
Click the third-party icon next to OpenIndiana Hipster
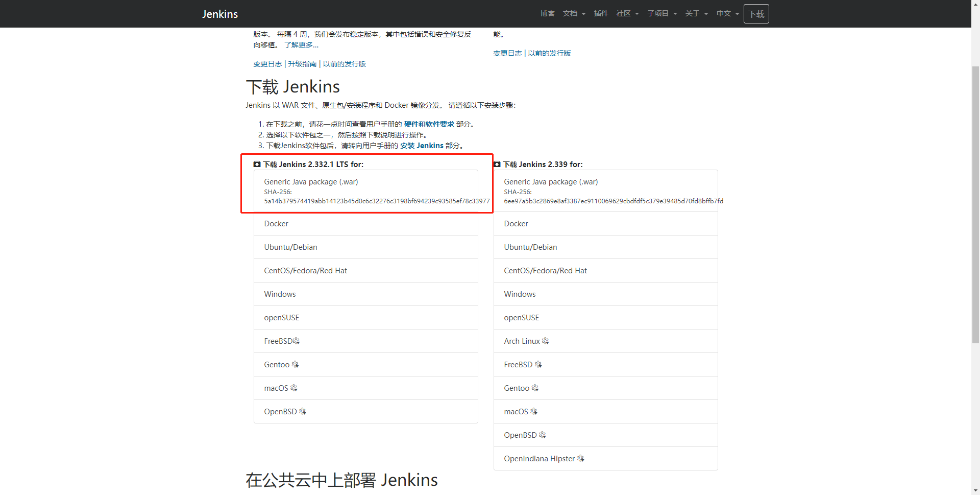(x=580, y=458)
